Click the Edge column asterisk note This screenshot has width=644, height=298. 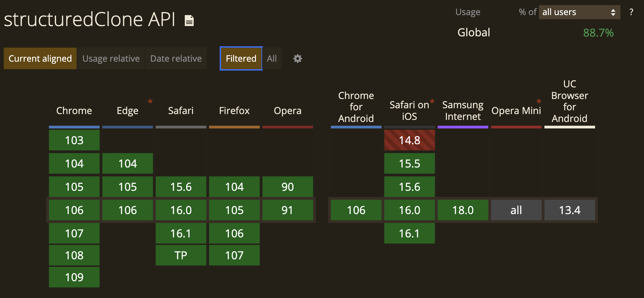150,101
